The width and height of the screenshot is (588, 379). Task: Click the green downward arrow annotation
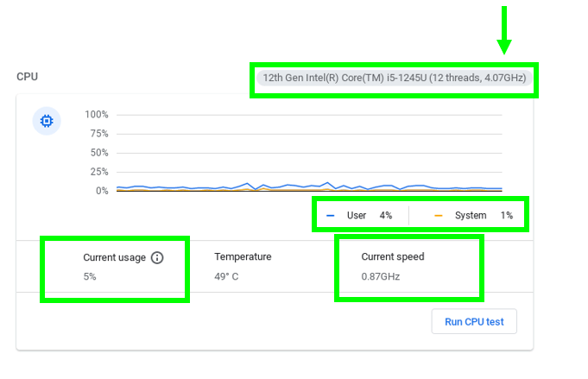tap(505, 31)
